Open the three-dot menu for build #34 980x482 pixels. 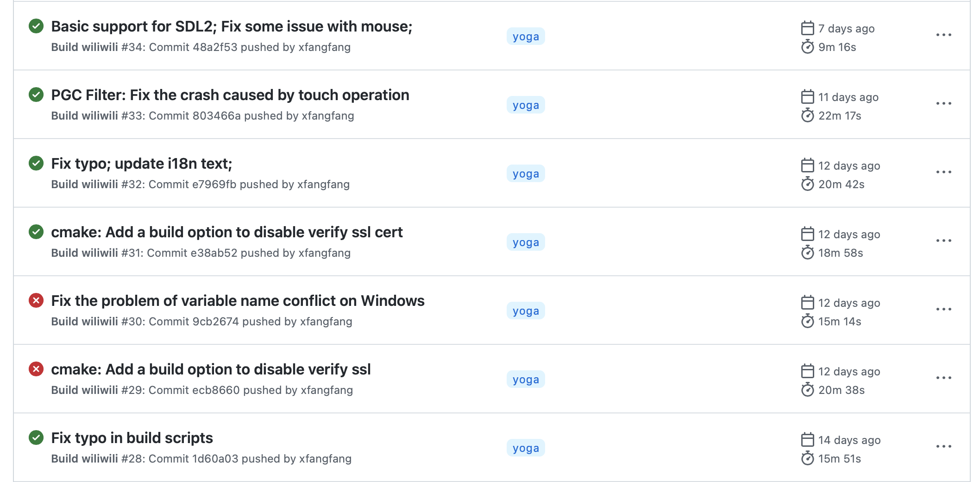click(943, 35)
